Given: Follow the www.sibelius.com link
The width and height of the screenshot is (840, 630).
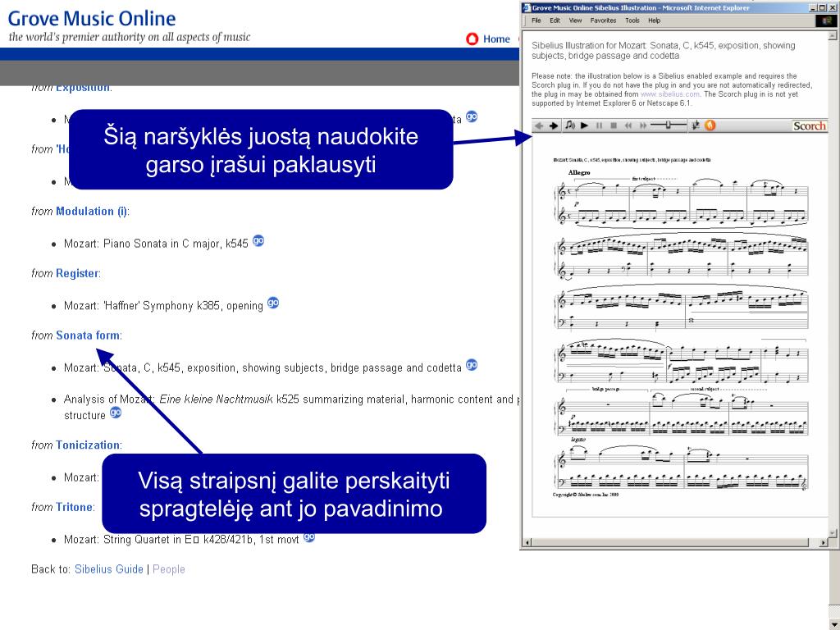Looking at the screenshot, I should (x=670, y=94).
